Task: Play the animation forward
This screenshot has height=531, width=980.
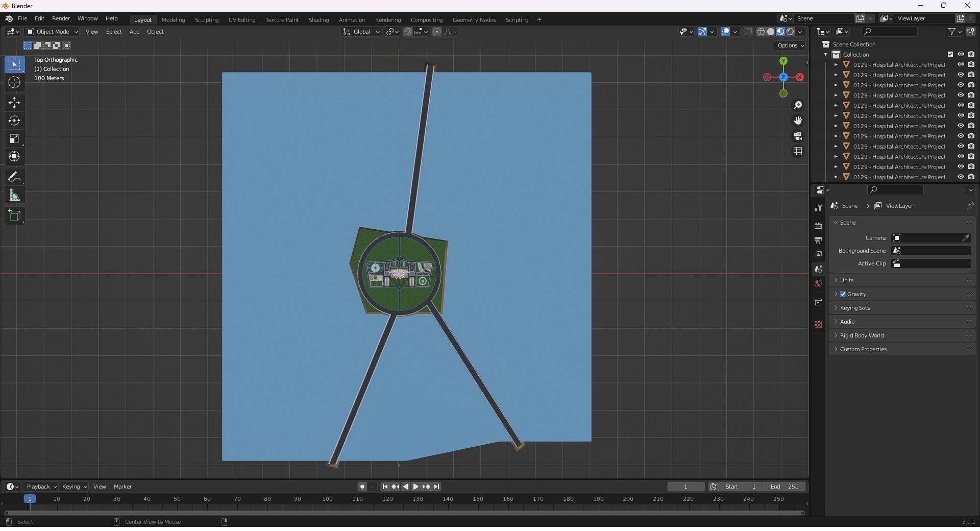Action: pos(416,487)
